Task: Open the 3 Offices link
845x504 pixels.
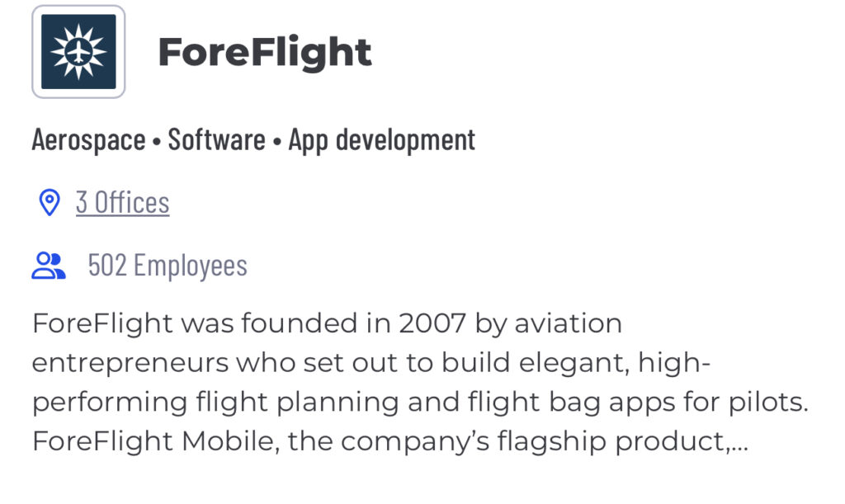Action: 123,202
